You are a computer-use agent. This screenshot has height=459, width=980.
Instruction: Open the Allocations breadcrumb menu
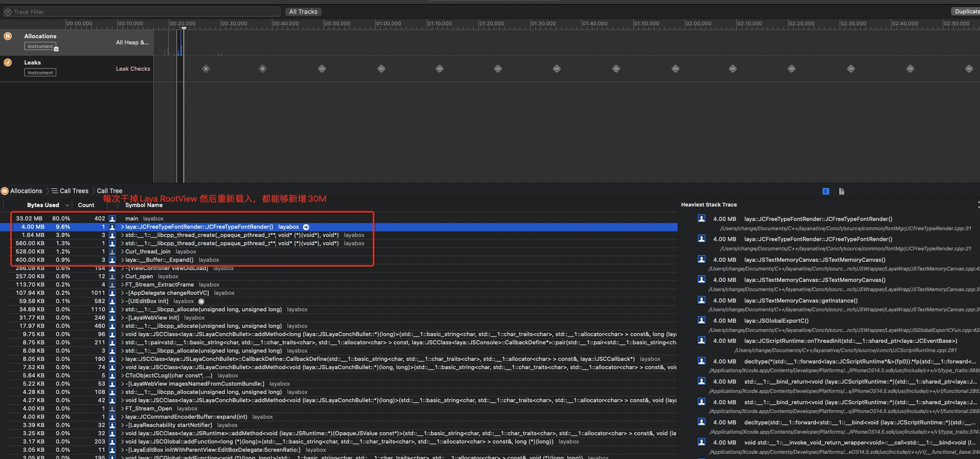tap(26, 191)
